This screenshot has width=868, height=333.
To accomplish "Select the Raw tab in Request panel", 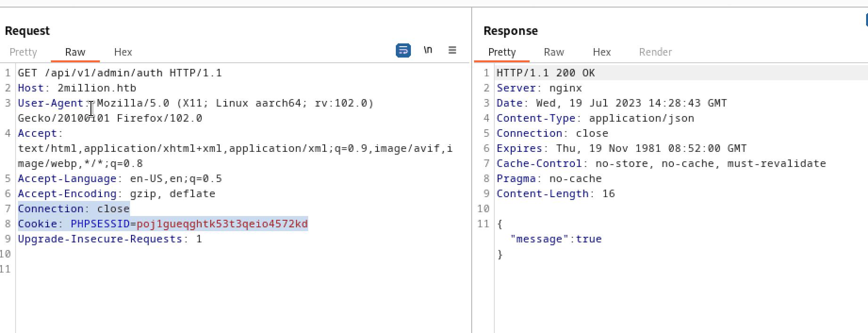I will (75, 52).
